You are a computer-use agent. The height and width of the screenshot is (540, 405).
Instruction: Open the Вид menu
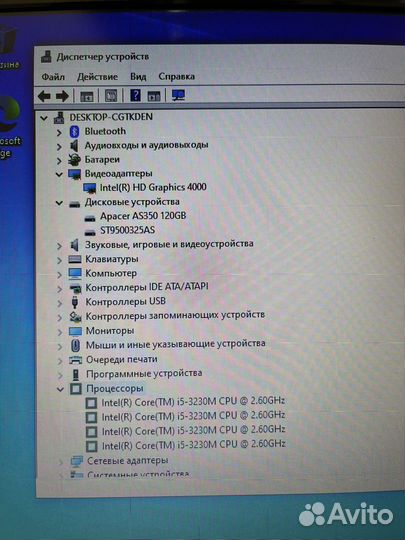tap(138, 76)
